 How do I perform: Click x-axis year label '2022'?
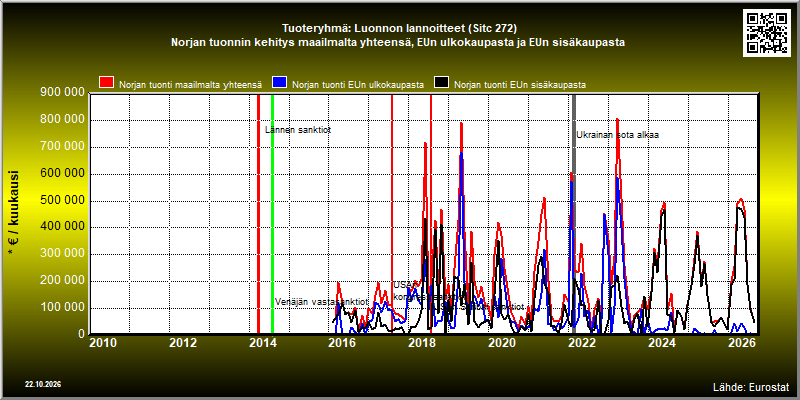(581, 343)
